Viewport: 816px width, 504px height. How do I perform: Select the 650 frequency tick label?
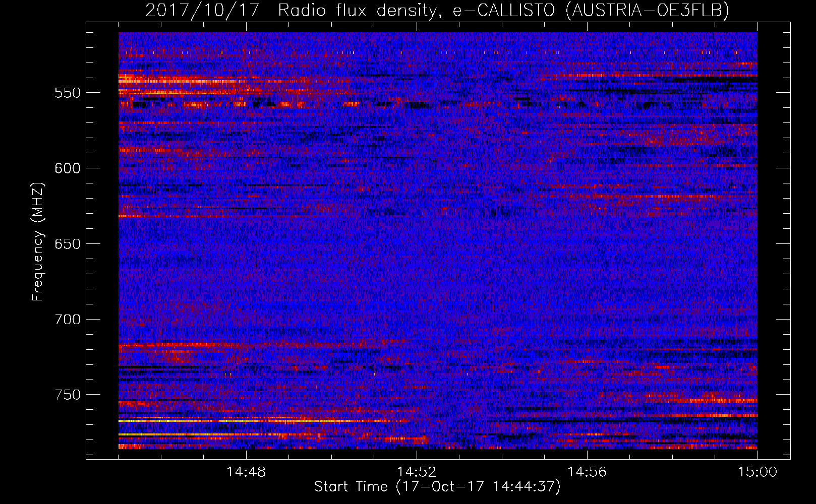click(68, 244)
